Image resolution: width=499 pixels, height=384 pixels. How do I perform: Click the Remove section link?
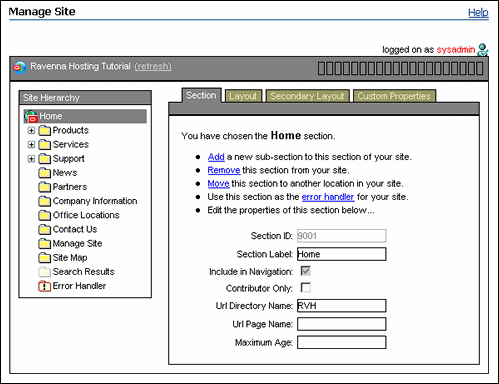(224, 170)
